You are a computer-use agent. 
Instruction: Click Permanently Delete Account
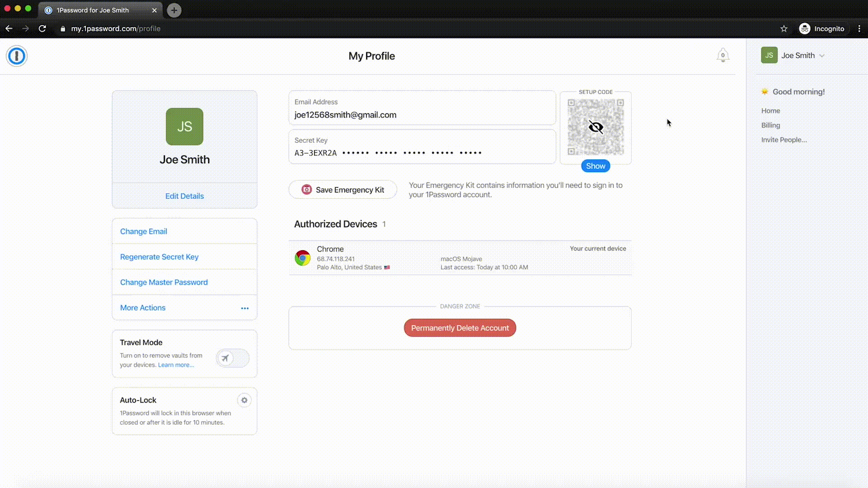[460, 328]
